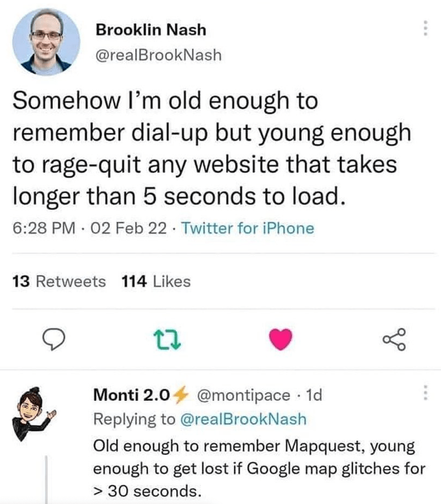Open the reply comment bubble icon
Image resolution: width=441 pixels, height=504 pixels.
(53, 339)
